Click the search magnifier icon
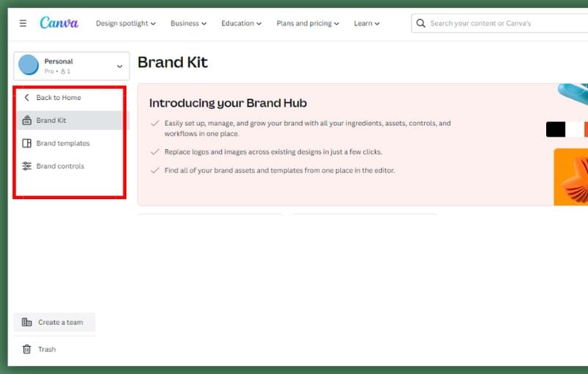Viewport: 588px width, 374px height. (x=420, y=24)
